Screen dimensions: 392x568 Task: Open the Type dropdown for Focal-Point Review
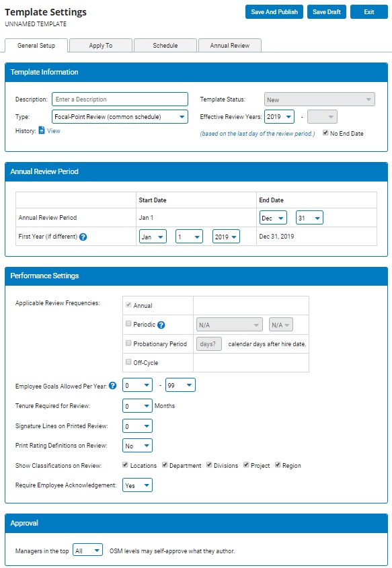point(120,117)
